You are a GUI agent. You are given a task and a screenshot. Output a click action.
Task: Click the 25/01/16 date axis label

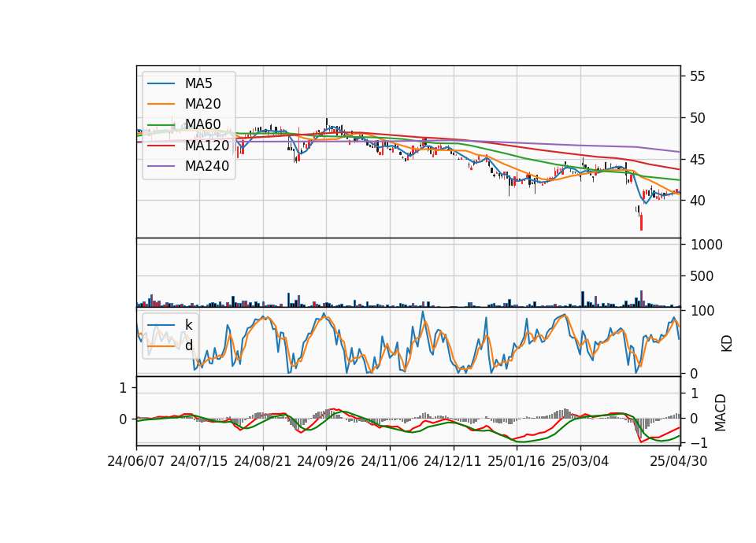click(x=517, y=461)
